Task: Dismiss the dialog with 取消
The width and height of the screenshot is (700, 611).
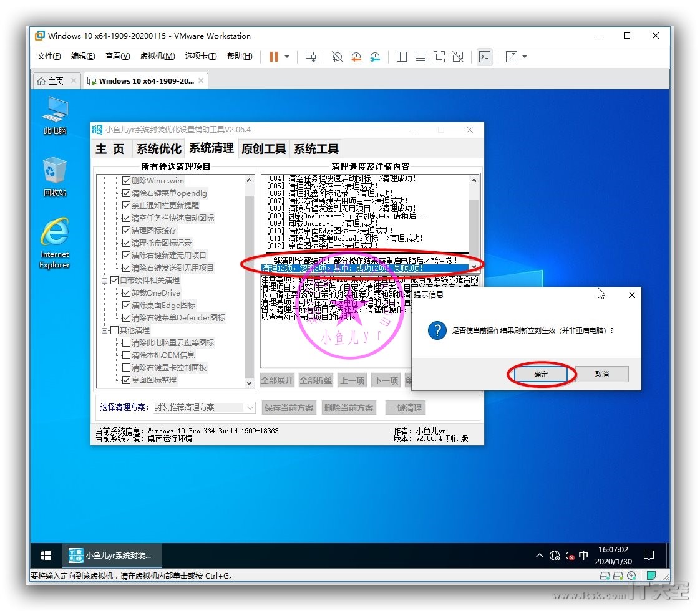Action: [602, 374]
